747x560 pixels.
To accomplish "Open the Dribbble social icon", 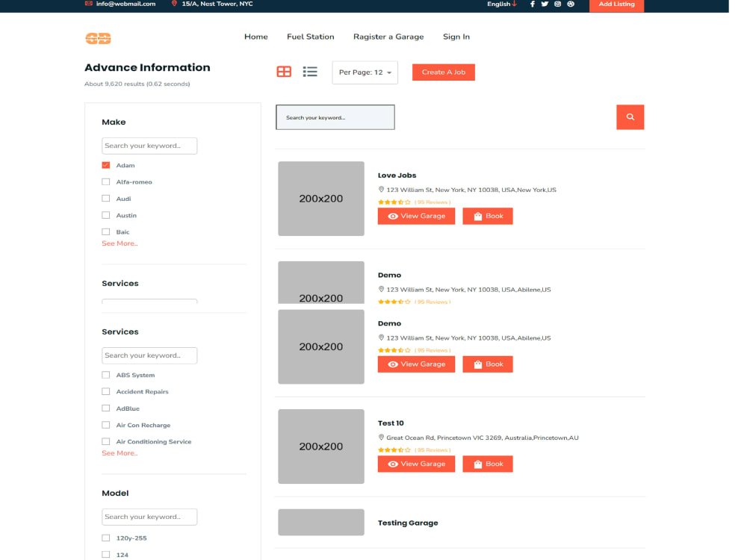I will pos(571,4).
